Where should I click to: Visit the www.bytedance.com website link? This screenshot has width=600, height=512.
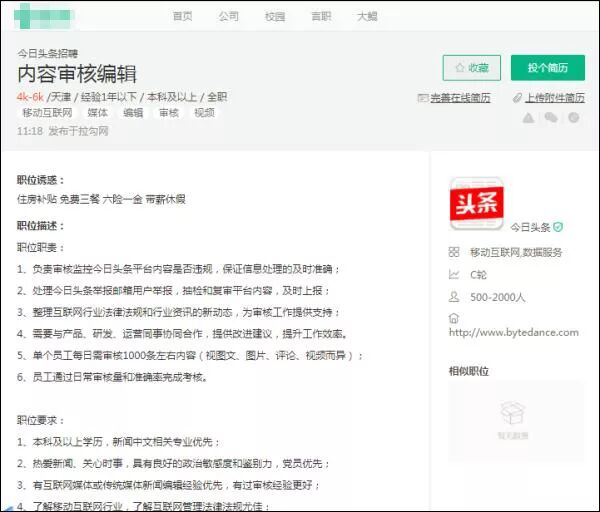point(514,332)
